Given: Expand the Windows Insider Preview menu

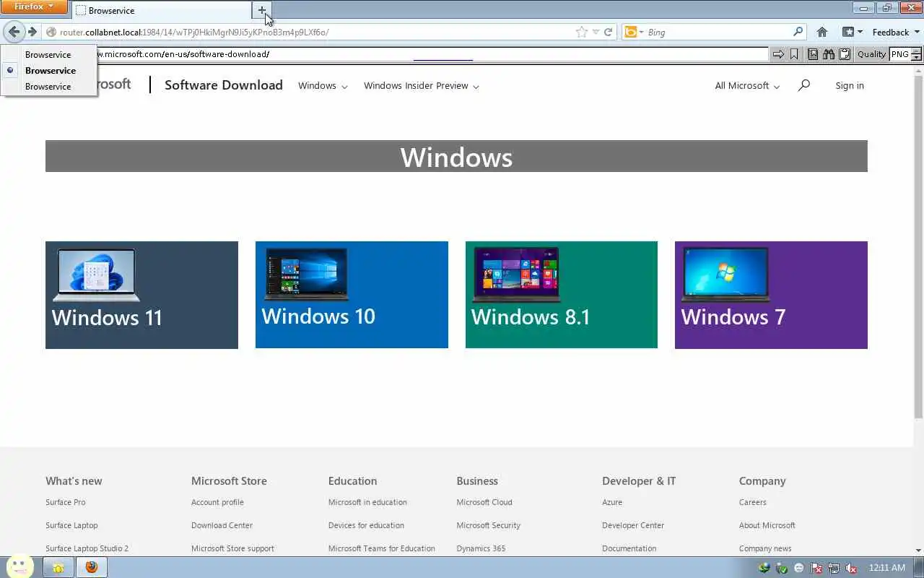Looking at the screenshot, I should point(421,85).
